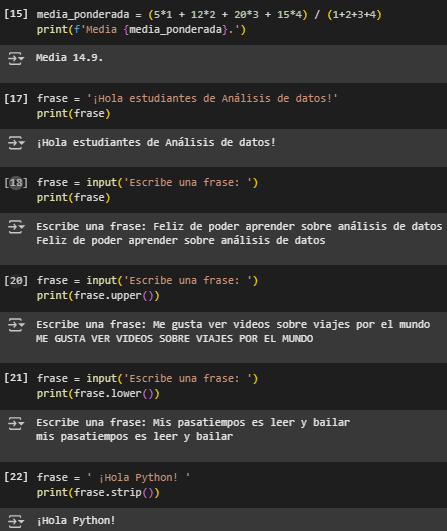Click the print(frase.upper()) code line
447x531 pixels.
tap(98, 296)
